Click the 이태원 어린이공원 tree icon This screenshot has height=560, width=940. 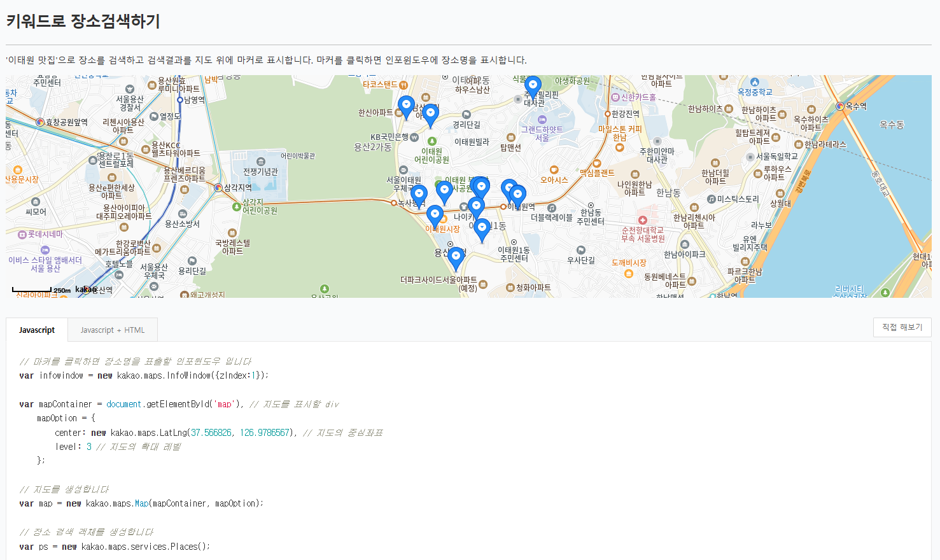(432, 141)
